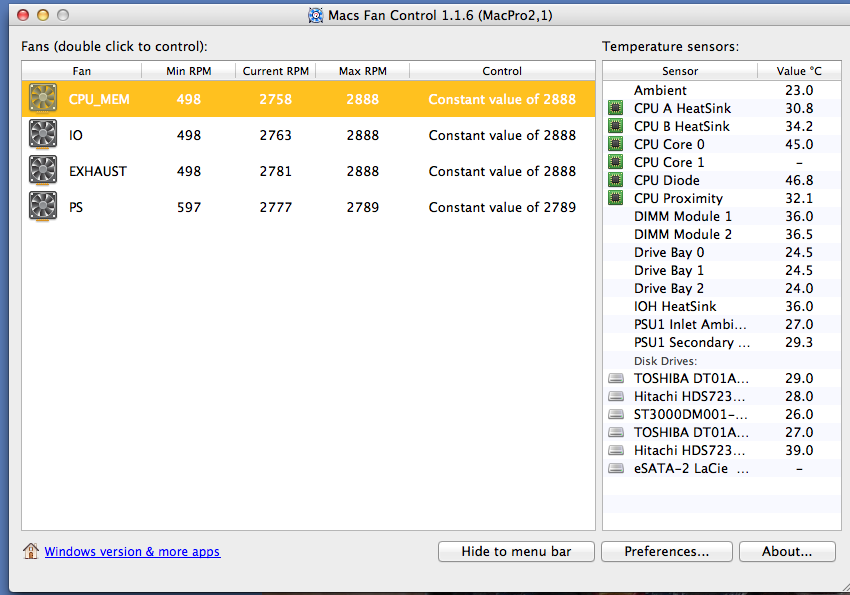Open the About... window

click(x=787, y=551)
